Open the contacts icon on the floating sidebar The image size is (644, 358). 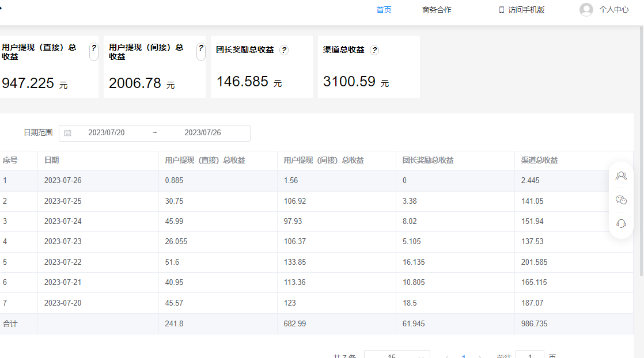621,176
